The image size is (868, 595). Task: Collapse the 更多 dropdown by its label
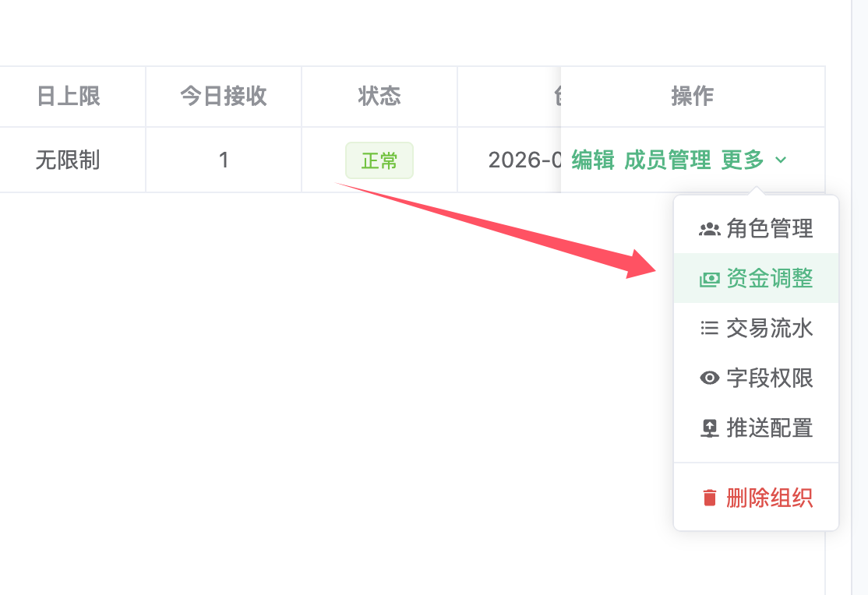point(743,160)
